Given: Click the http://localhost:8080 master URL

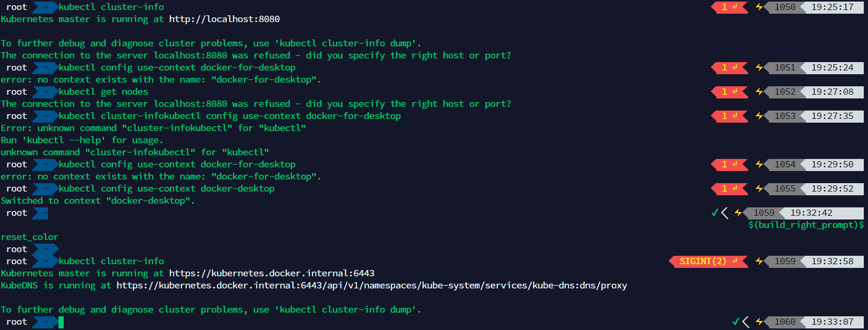Looking at the screenshot, I should 224,19.
